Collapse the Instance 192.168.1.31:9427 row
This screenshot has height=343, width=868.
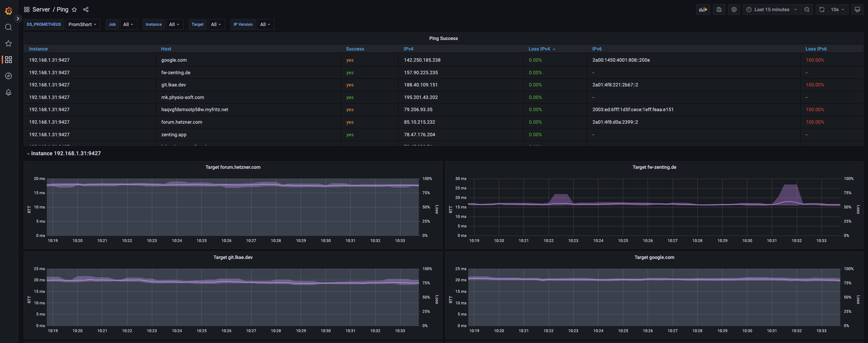[65, 154]
